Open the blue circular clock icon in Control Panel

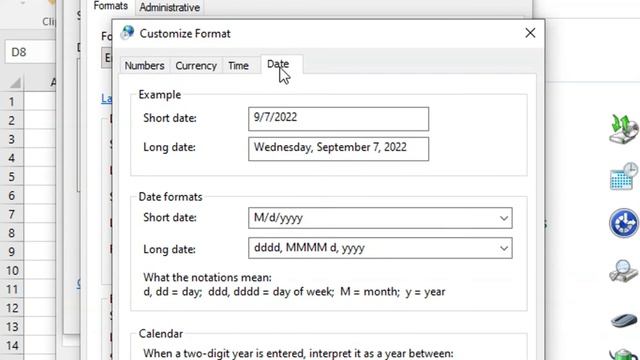624,223
